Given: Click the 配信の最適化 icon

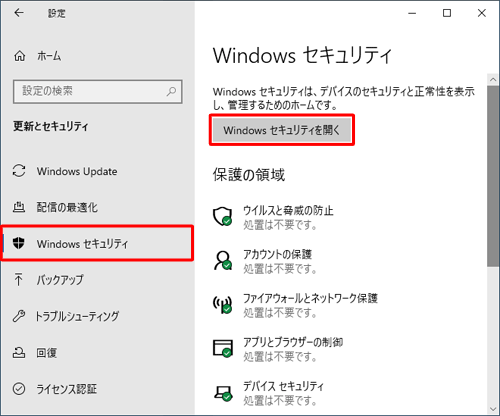Looking at the screenshot, I should [x=19, y=207].
